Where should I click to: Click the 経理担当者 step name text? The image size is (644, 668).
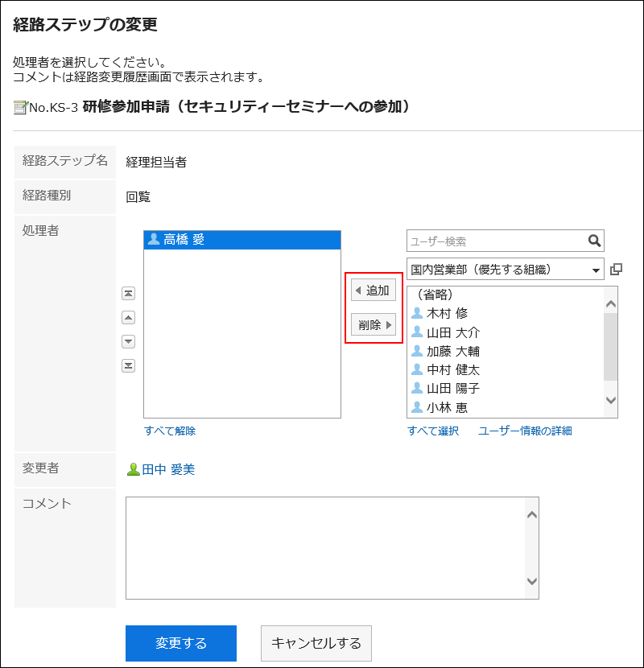[156, 162]
